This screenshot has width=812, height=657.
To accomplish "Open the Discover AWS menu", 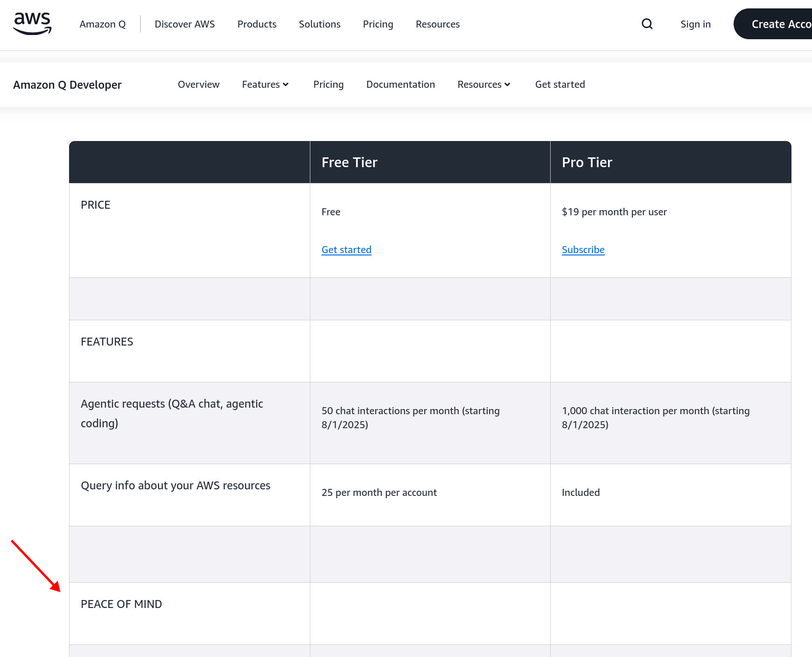I will point(184,24).
